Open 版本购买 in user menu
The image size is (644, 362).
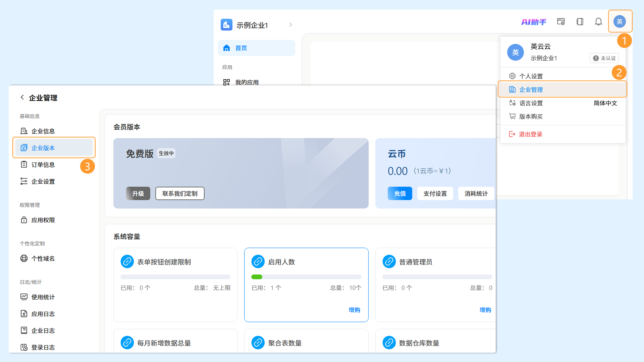click(562, 116)
